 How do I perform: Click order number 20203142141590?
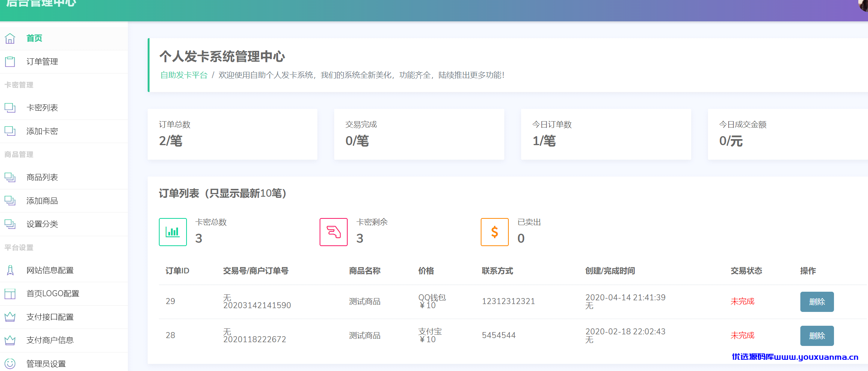[x=257, y=306]
